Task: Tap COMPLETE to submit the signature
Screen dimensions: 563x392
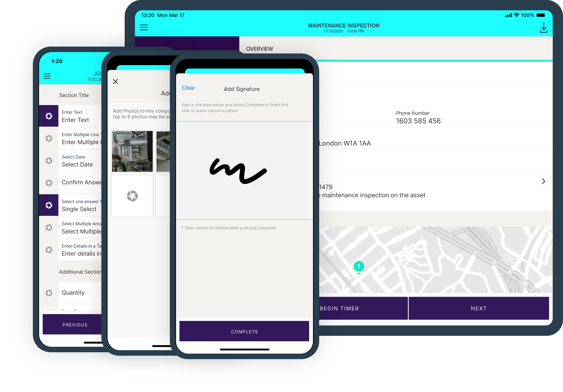Action: (x=245, y=331)
